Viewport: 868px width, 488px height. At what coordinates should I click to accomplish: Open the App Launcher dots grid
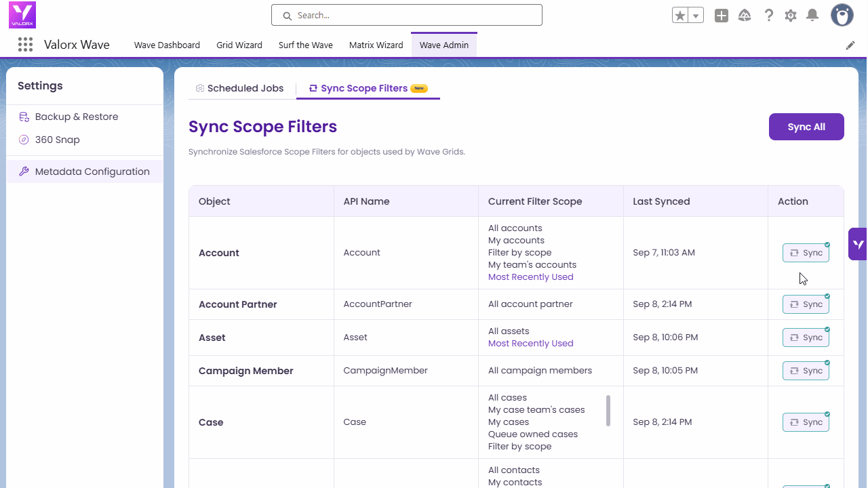tap(25, 45)
